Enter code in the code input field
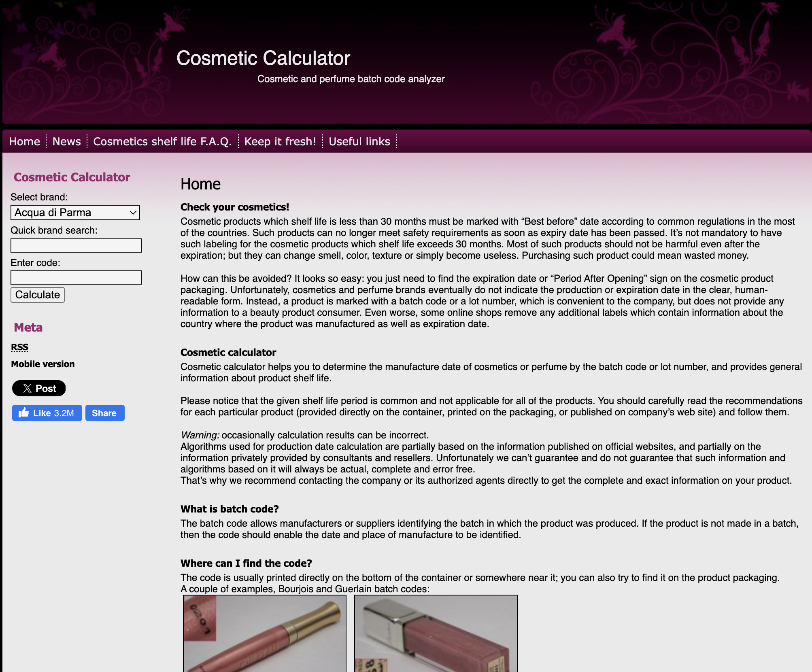This screenshot has width=812, height=672. 76,276
